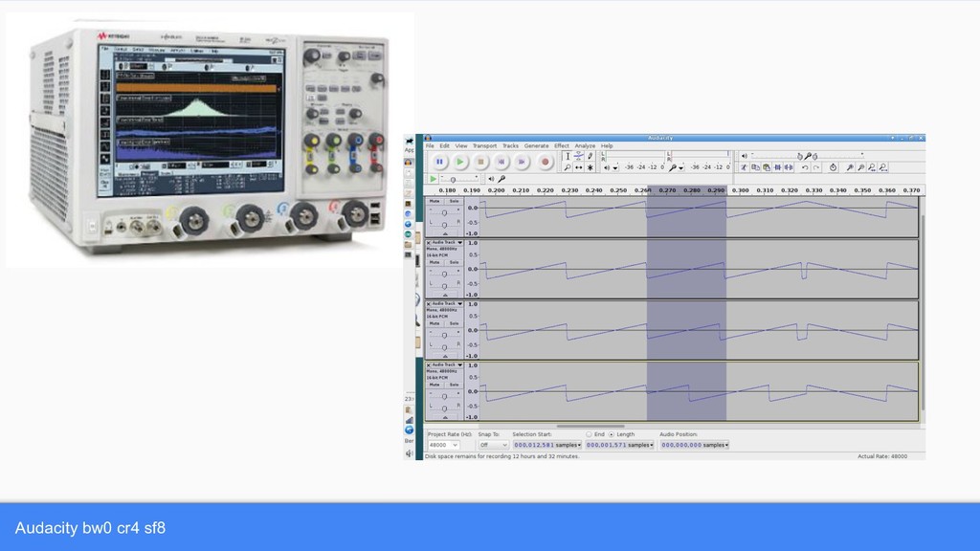Image resolution: width=980 pixels, height=551 pixels.
Task: Select the Length radio button
Action: point(612,434)
